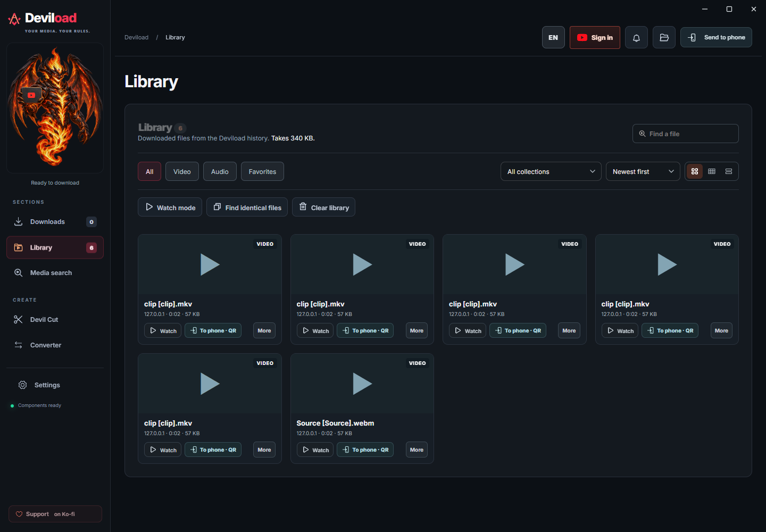Viewport: 766px width, 532px height.
Task: Click the dragon mascot image
Action: 55,107
